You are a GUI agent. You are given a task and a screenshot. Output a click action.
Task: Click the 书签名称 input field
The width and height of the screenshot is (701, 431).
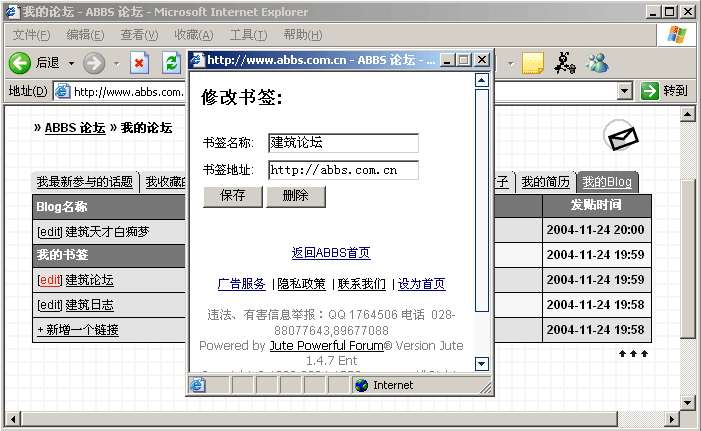tap(343, 143)
